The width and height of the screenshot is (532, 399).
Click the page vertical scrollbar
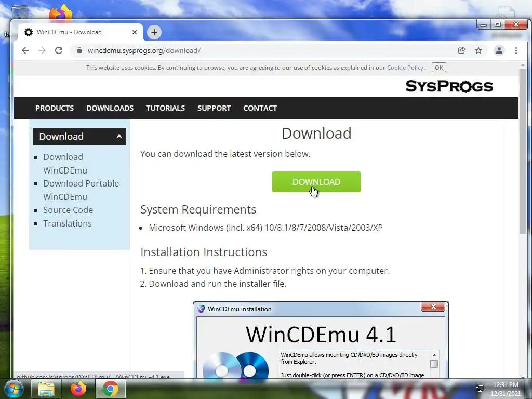tap(523, 151)
